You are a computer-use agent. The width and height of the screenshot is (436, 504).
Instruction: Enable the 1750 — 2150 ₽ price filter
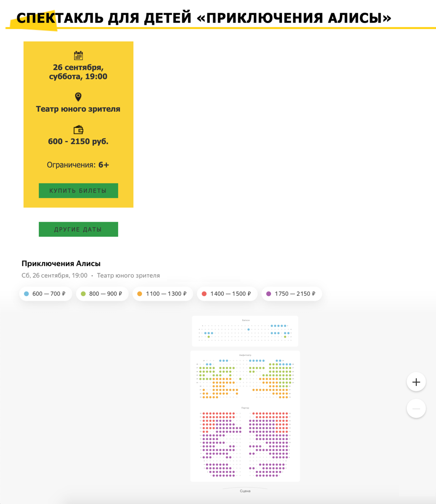coord(291,294)
